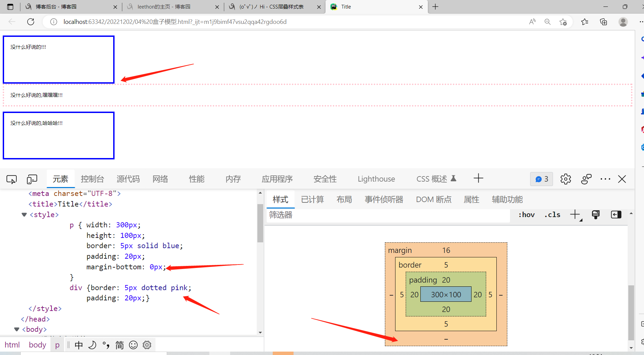
Task: Open the 性能 (Performance) tab
Action: [197, 179]
